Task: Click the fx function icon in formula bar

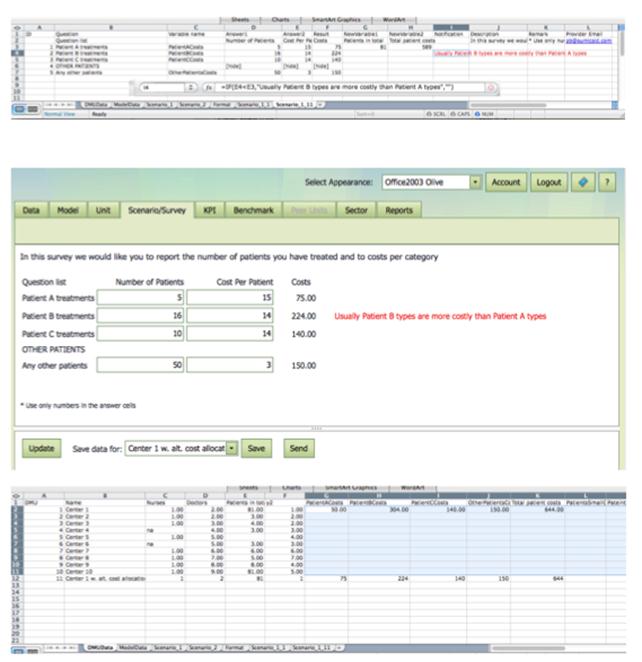Action: click(208, 88)
